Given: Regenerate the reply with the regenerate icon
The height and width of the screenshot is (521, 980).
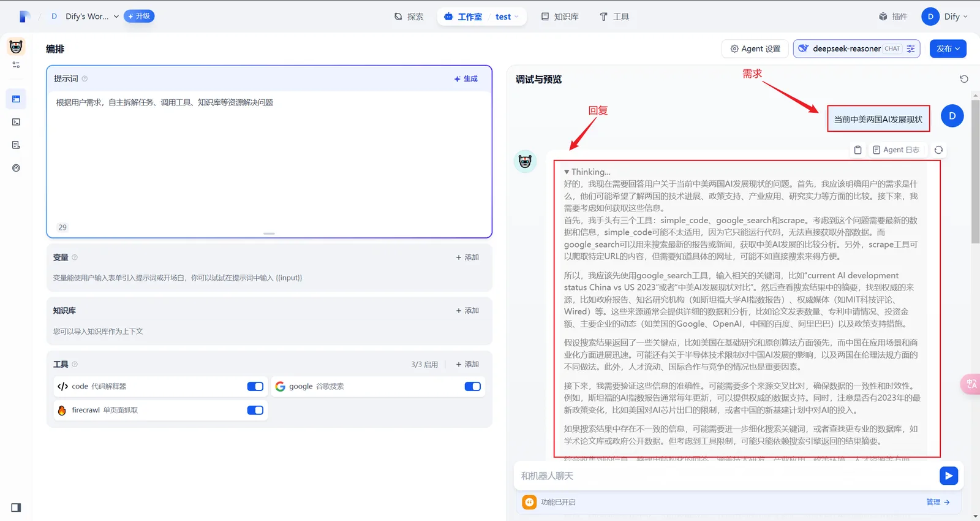Looking at the screenshot, I should click(x=938, y=150).
